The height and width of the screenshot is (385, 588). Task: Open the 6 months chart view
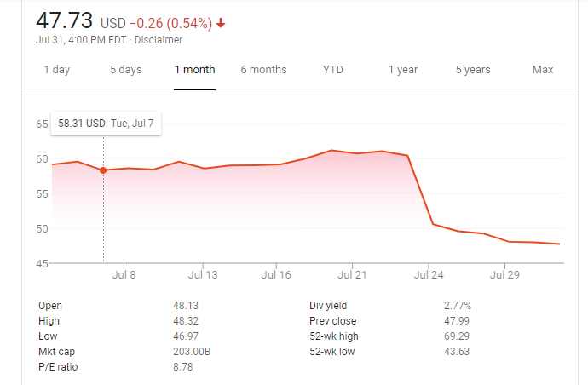tap(263, 70)
